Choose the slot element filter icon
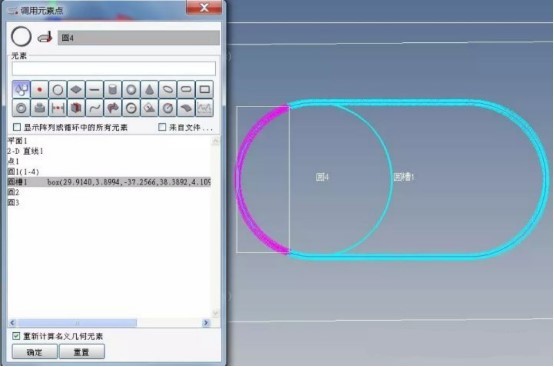 (x=186, y=89)
